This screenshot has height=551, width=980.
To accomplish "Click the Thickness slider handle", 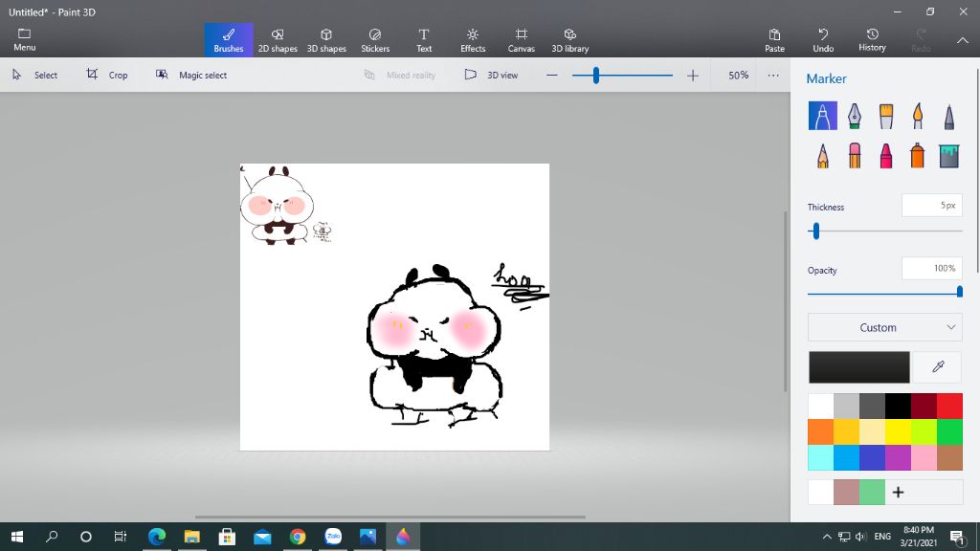I will [815, 231].
